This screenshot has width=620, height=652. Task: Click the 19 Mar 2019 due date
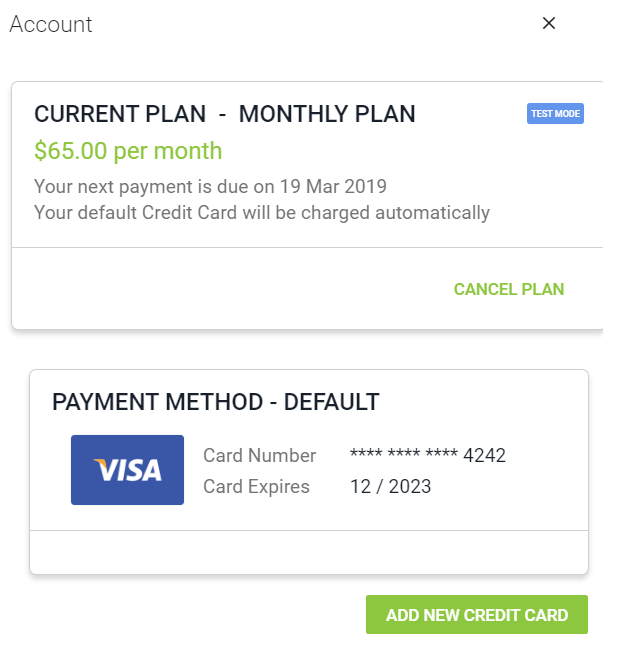click(333, 186)
